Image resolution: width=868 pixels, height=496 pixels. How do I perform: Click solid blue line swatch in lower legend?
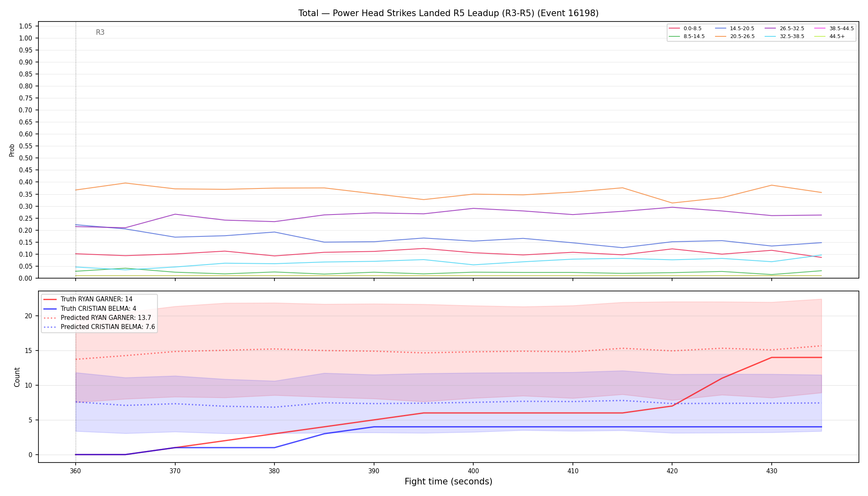pos(50,308)
